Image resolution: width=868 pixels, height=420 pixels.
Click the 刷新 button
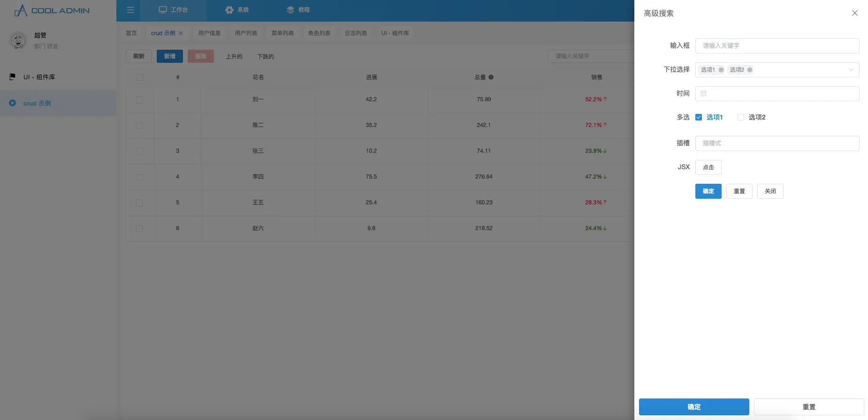[x=139, y=56]
